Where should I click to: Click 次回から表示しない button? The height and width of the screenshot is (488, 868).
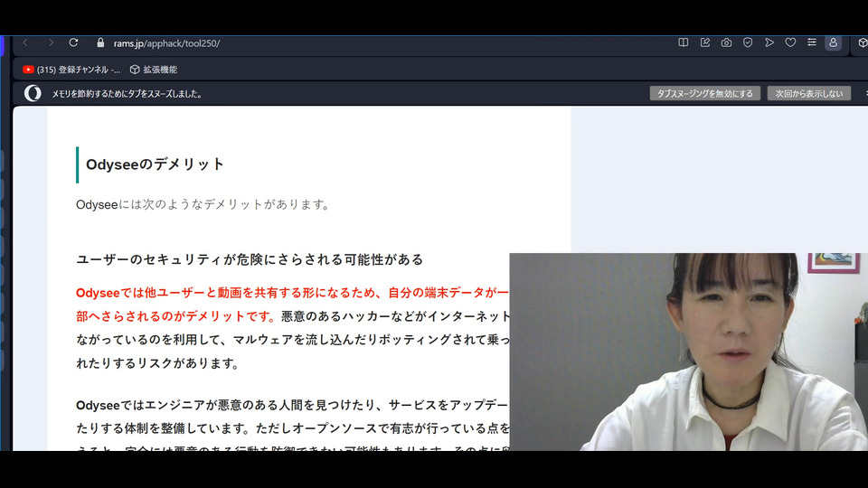point(808,93)
